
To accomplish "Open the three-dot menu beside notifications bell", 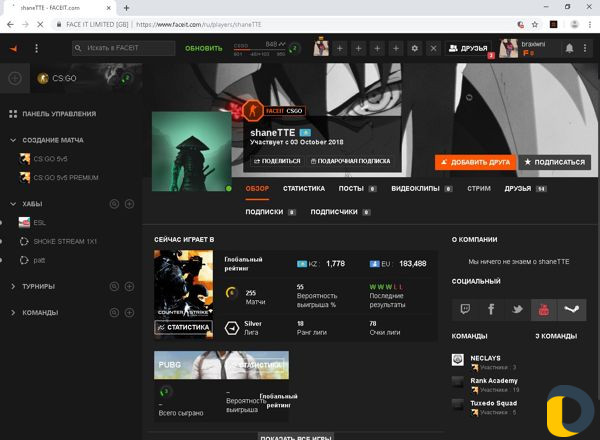I will 585,48.
